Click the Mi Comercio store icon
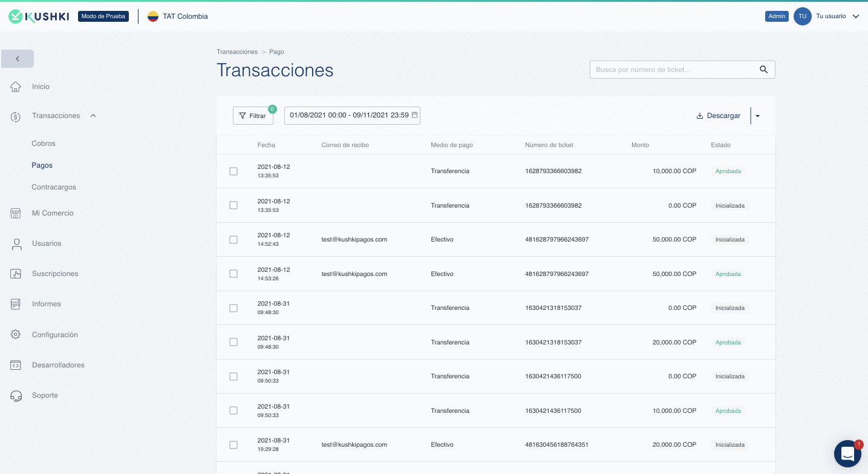 pos(16,213)
